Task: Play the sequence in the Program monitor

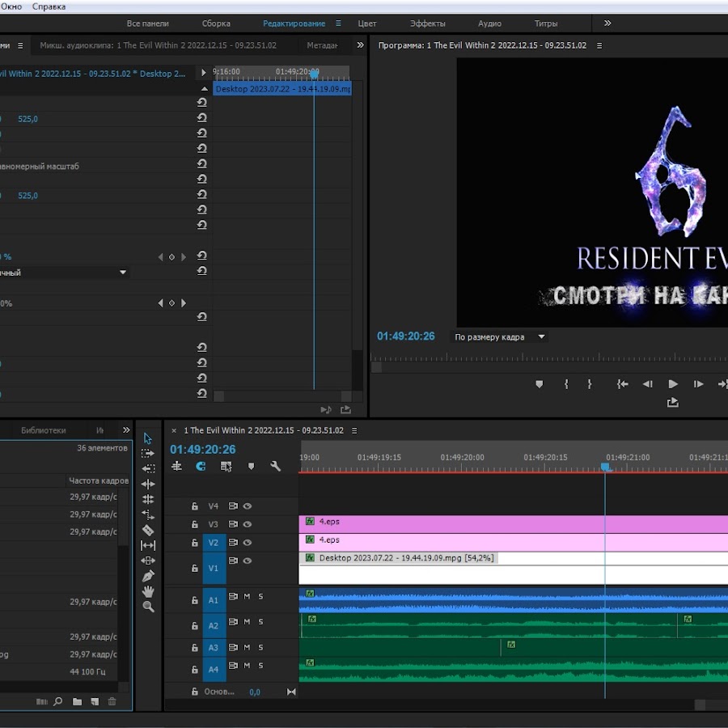Action: [673, 384]
